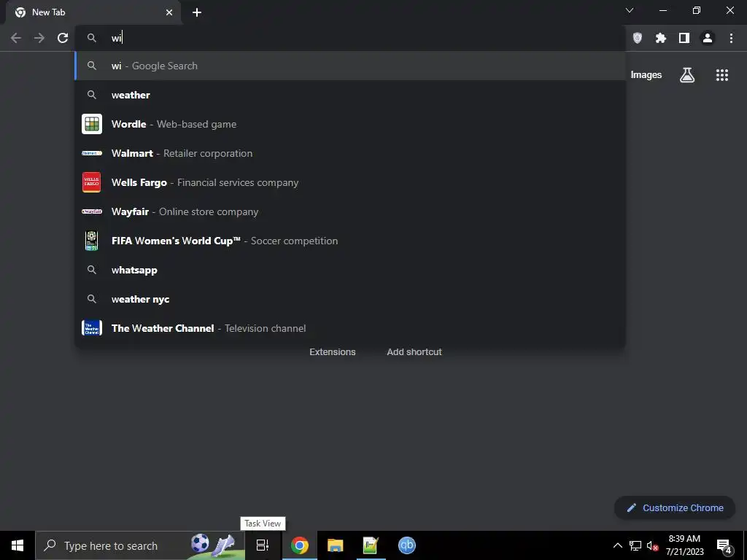Click the address bar input field
The image size is (747, 560).
[350, 38]
